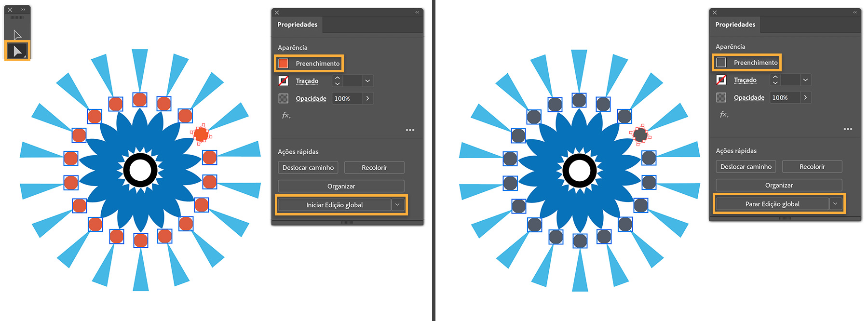Click Recolorir in the left panel
Screen dimensions: 868x321
(x=374, y=167)
